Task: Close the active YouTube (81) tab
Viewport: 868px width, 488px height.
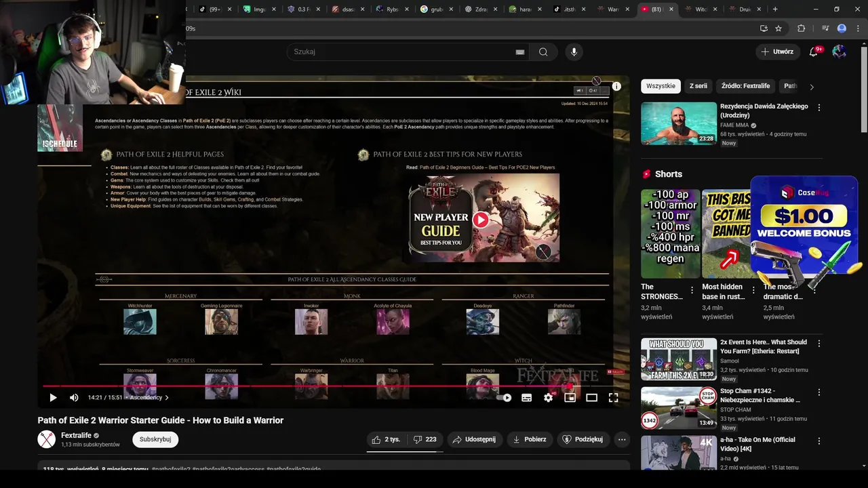Action: pyautogui.click(x=671, y=9)
